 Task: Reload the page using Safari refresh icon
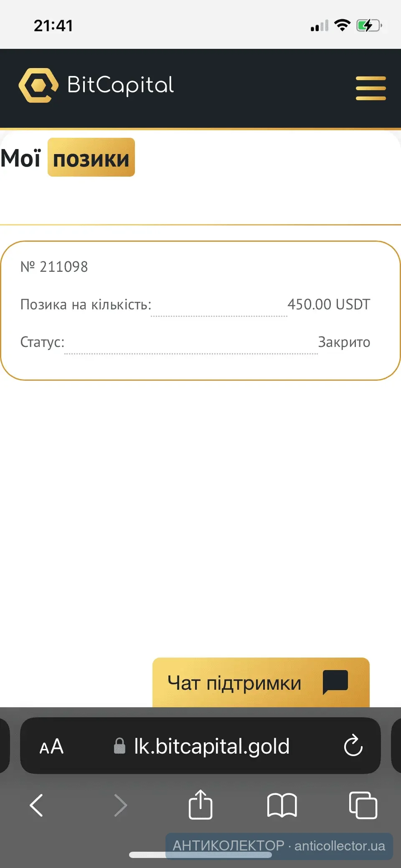pyautogui.click(x=353, y=746)
